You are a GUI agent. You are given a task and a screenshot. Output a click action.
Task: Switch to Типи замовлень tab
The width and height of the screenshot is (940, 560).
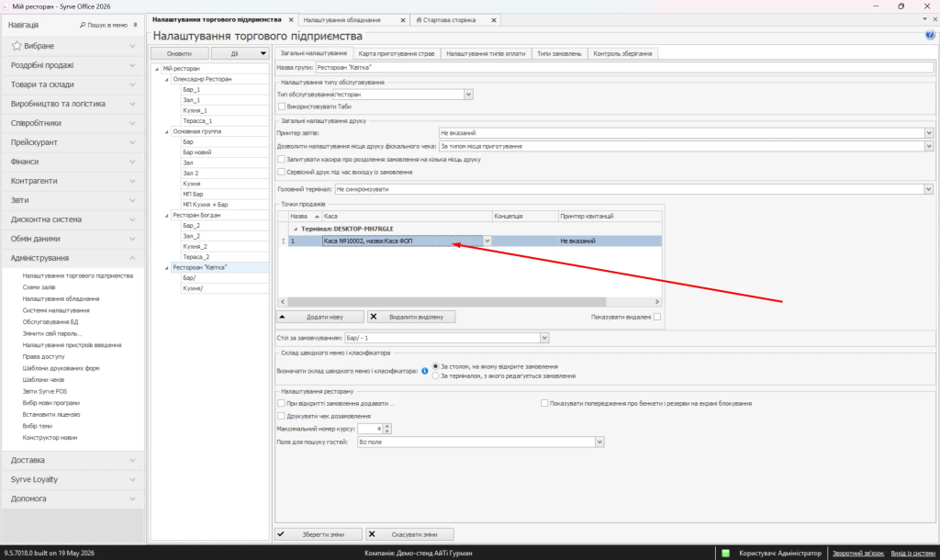(x=559, y=54)
